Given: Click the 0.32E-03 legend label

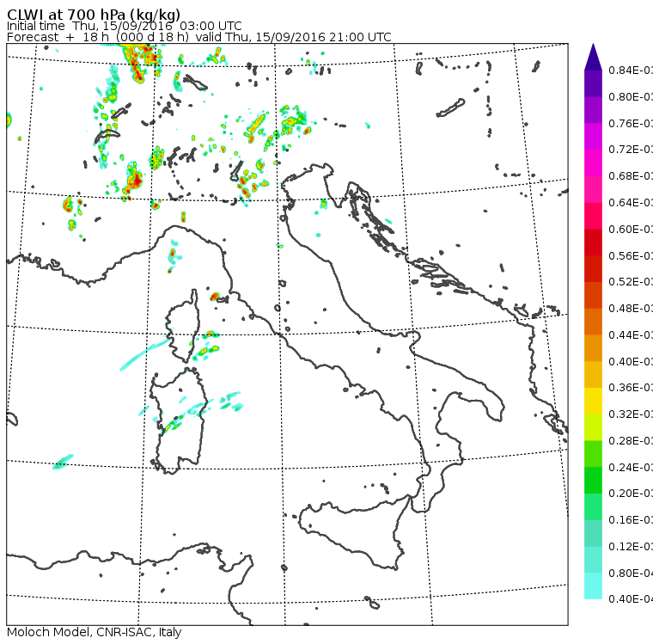Looking at the screenshot, I should 631,414.
